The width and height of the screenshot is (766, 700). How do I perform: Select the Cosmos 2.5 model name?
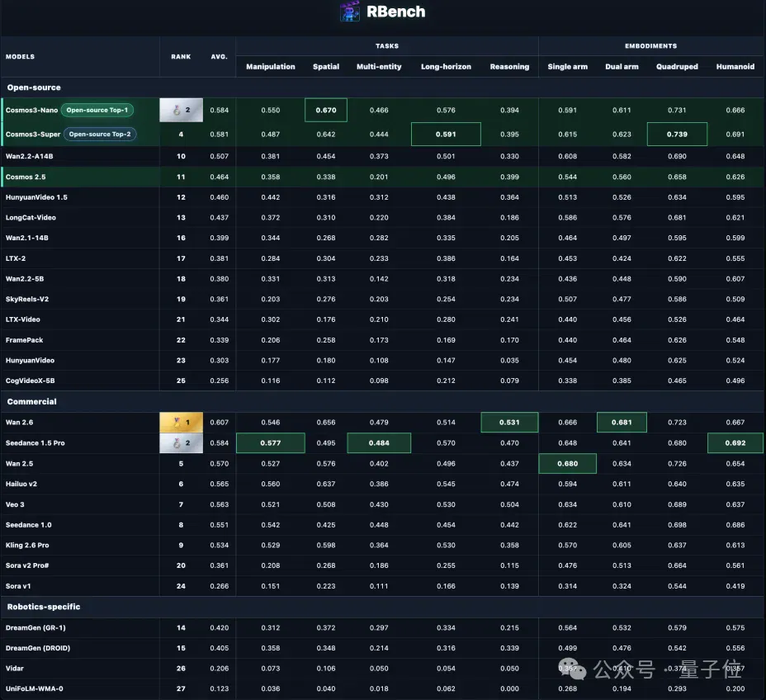pyautogui.click(x=26, y=177)
